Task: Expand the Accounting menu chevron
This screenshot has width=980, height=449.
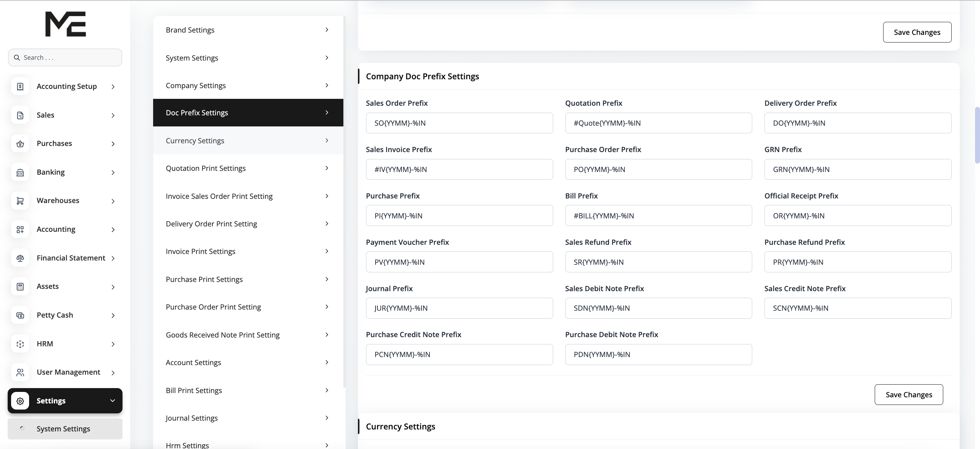Action: pos(113,229)
